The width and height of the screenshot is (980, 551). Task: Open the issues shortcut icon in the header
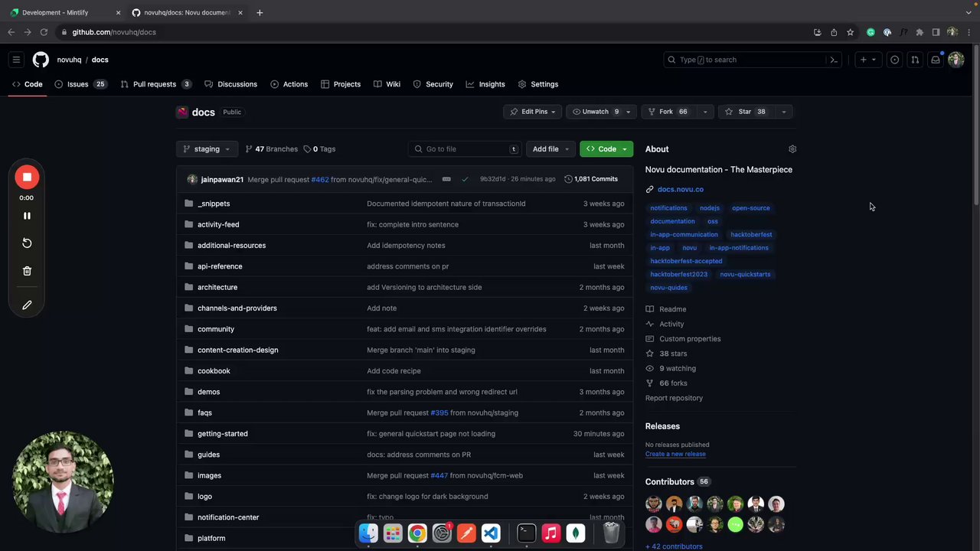click(x=894, y=60)
